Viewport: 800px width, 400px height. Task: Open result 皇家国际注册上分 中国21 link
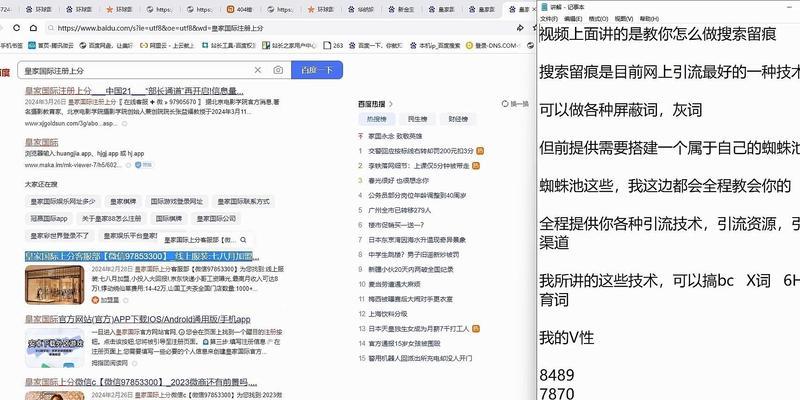click(134, 91)
